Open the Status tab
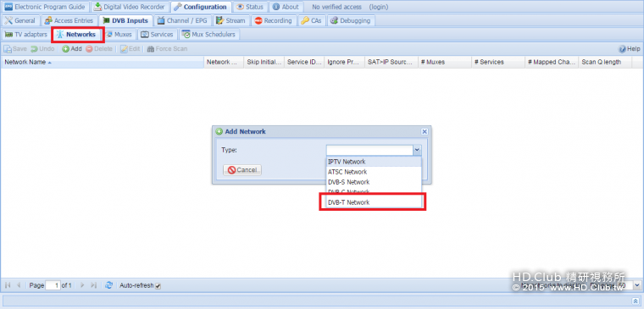The width and height of the screenshot is (644, 309). tap(250, 7)
